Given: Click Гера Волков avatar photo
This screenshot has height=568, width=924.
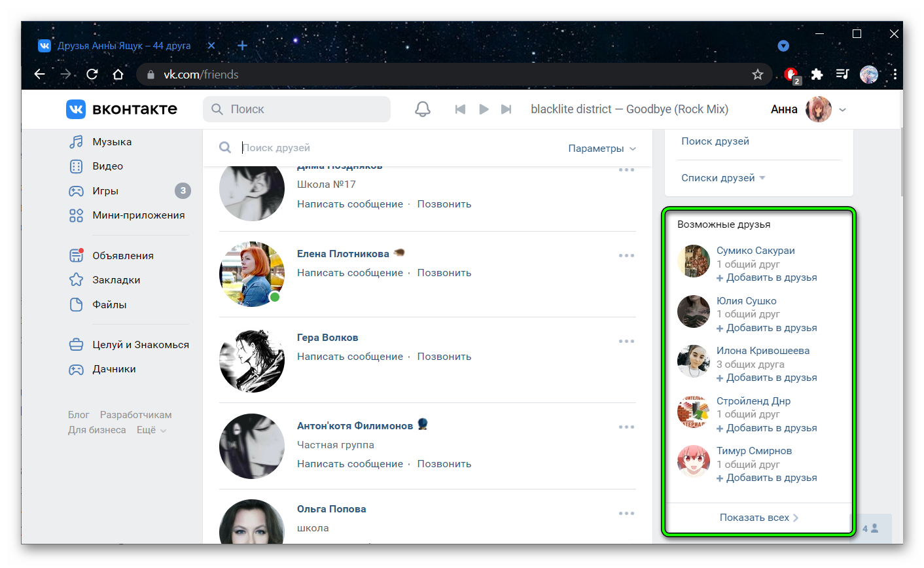Looking at the screenshot, I should (252, 360).
